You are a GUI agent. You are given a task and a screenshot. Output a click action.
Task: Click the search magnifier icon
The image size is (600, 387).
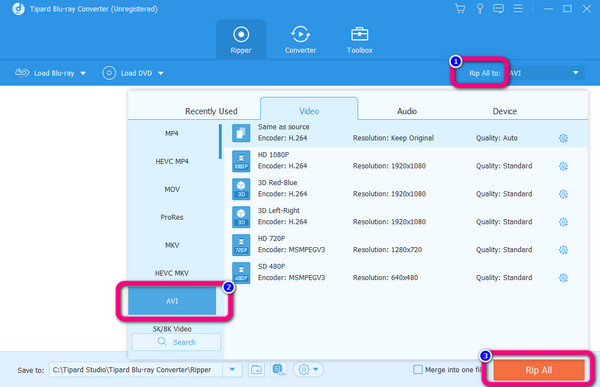[x=162, y=341]
